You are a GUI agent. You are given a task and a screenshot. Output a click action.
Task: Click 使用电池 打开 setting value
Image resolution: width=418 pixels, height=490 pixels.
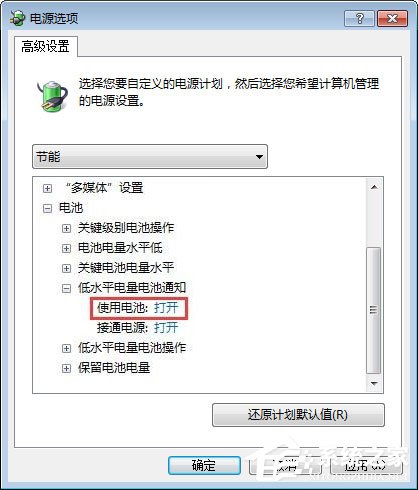166,308
